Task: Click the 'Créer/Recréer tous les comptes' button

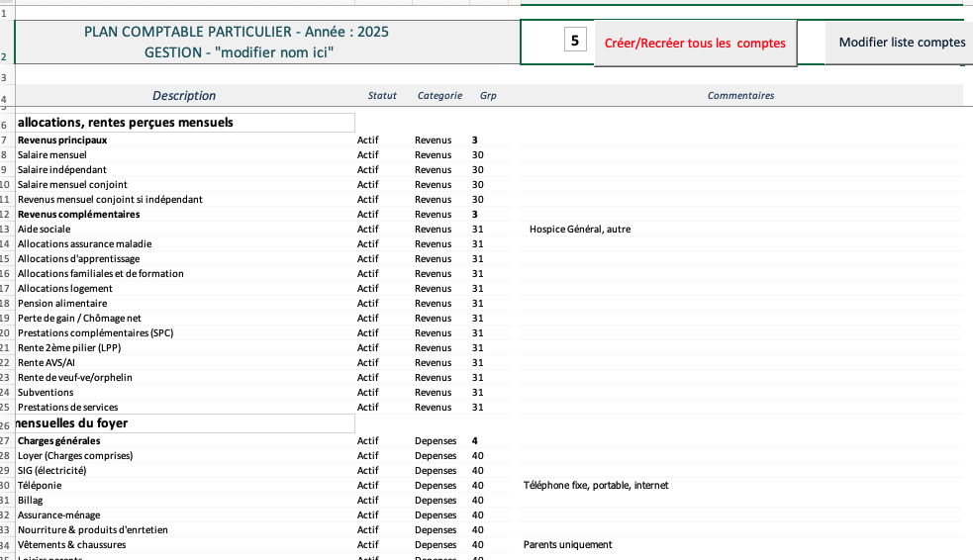Action: tap(695, 44)
